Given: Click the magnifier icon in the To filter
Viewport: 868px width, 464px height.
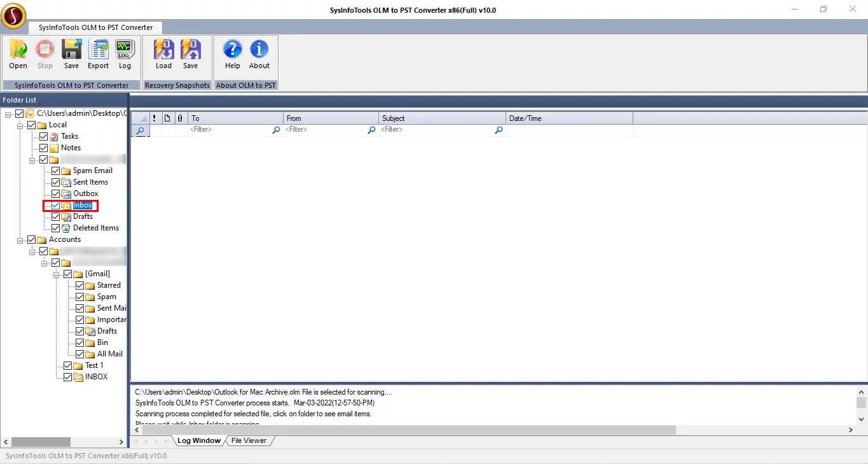Looking at the screenshot, I should [x=276, y=130].
